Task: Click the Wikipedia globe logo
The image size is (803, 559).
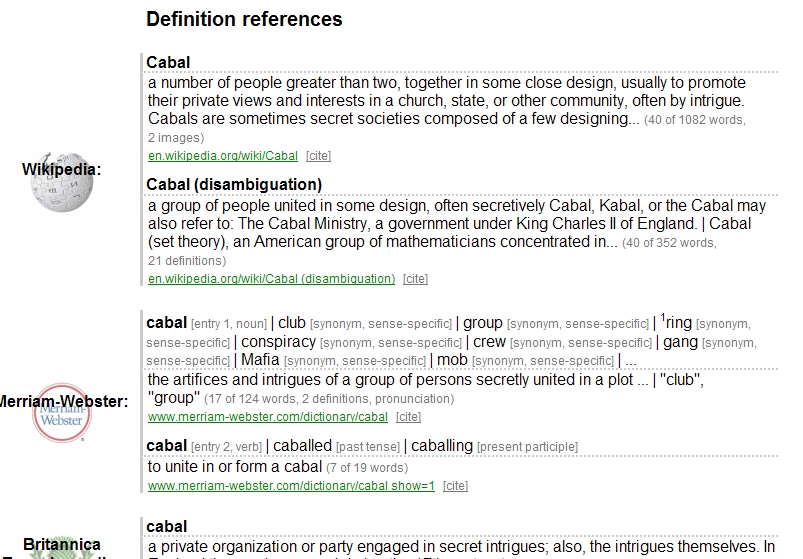Action: pos(61,182)
